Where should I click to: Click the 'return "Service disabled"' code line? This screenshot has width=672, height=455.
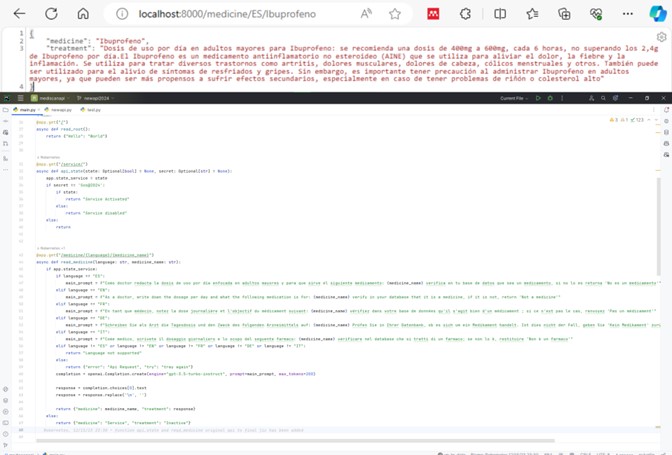(x=96, y=213)
